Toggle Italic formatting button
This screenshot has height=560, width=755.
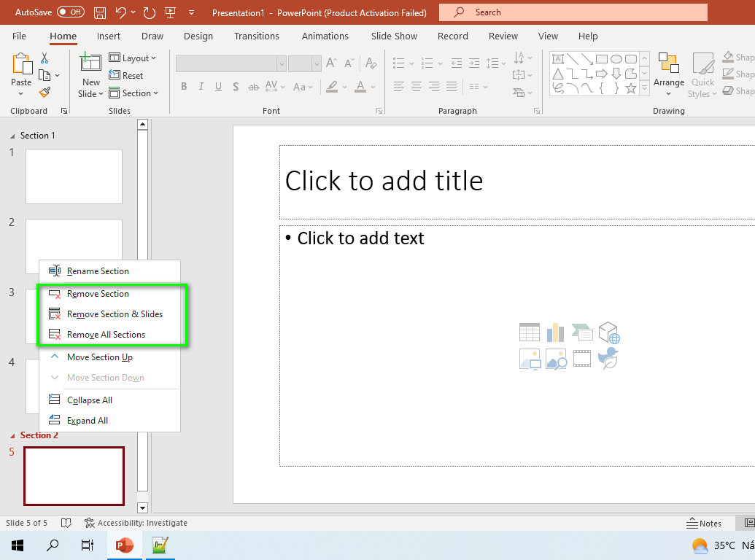(x=201, y=87)
